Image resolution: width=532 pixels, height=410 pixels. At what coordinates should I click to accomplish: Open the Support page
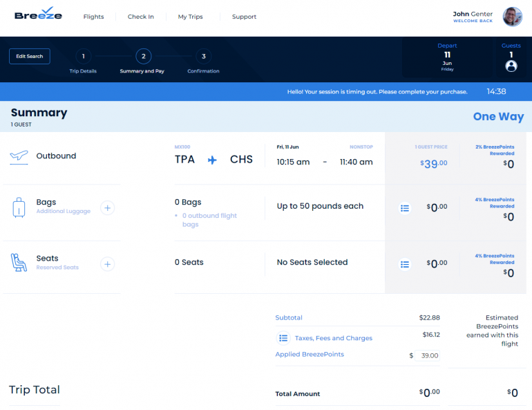[244, 17]
